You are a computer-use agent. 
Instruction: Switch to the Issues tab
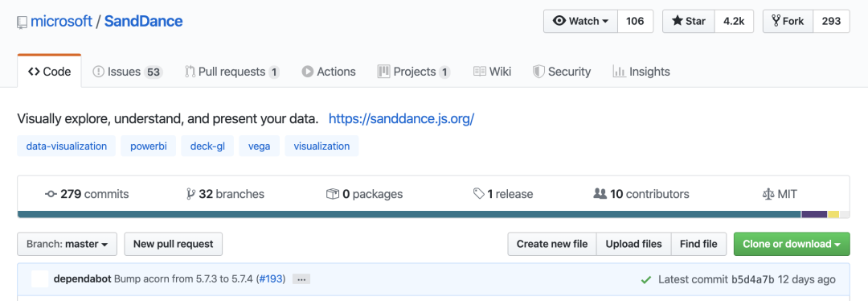127,72
